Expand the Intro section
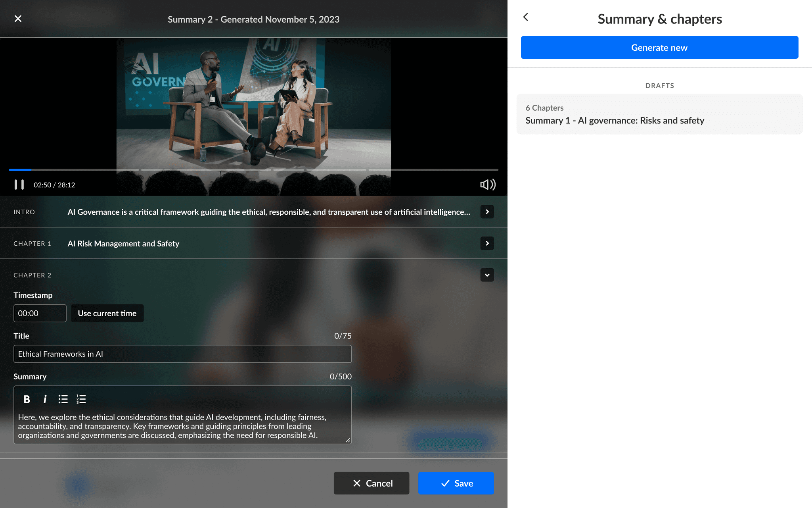 coord(487,212)
